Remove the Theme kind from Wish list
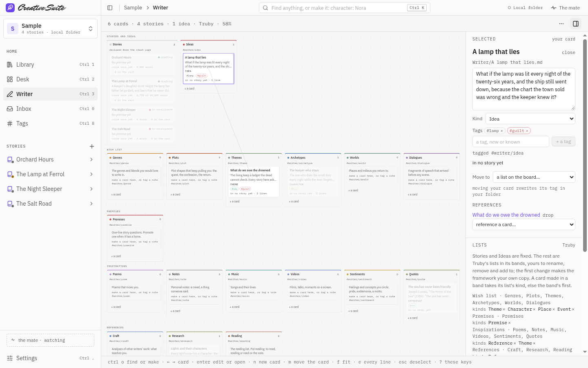 (504, 310)
